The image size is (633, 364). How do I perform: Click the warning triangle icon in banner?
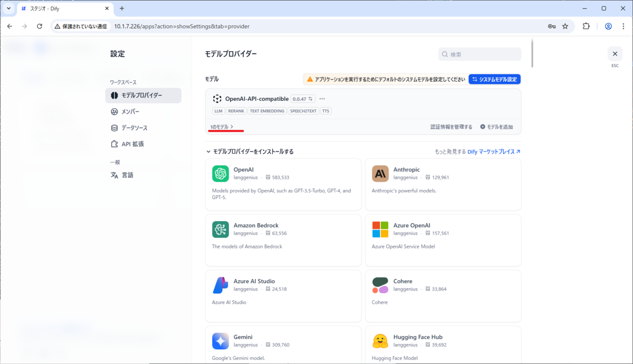pyautogui.click(x=310, y=79)
